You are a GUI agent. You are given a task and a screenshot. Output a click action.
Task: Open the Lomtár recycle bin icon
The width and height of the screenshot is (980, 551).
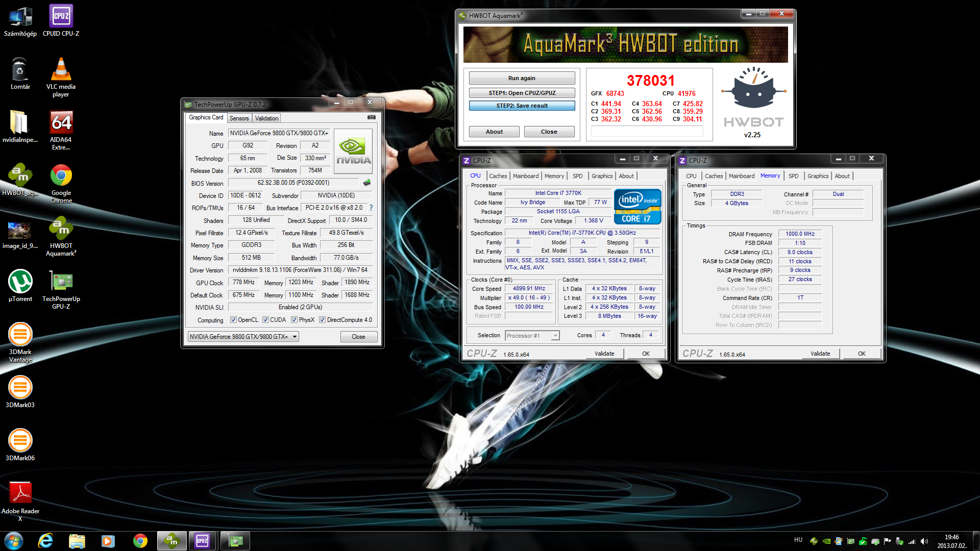[x=20, y=74]
